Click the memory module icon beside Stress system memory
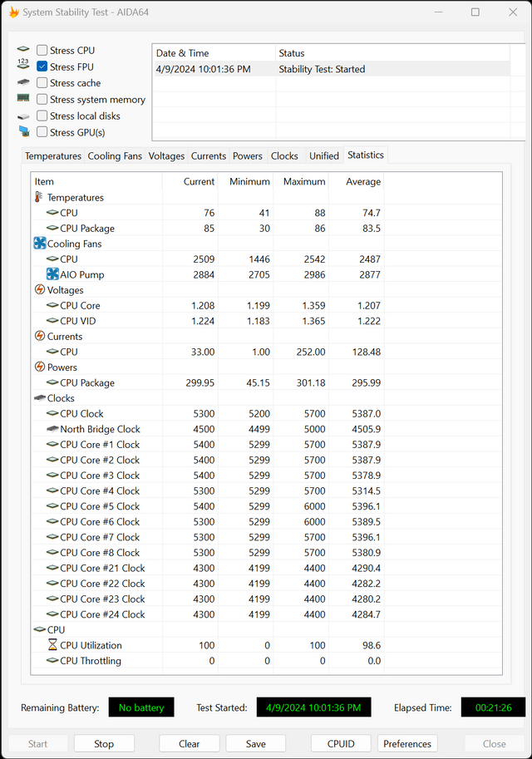 point(23,98)
